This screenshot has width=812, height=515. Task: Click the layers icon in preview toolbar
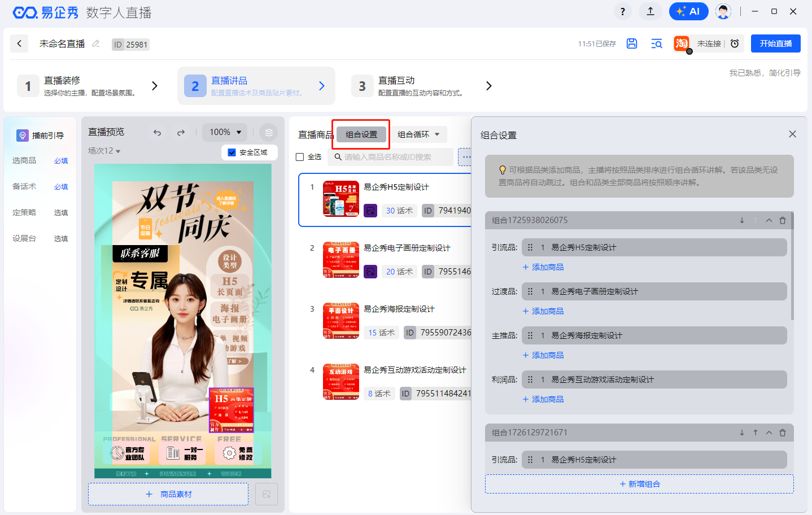coord(269,133)
